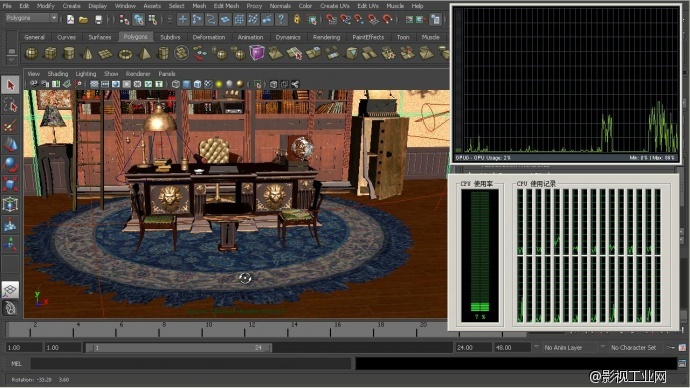Open the scene folder icon
The width and height of the screenshot is (690, 388).
pyautogui.click(x=84, y=19)
